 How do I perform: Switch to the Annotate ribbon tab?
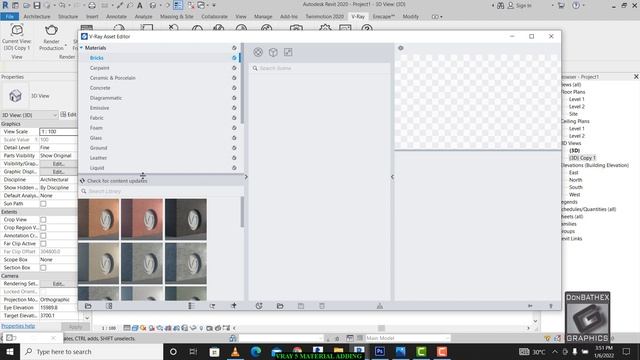[x=116, y=17]
